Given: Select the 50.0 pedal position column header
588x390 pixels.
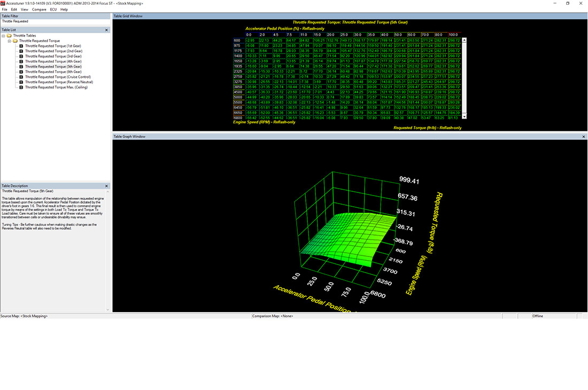Looking at the screenshot, I should 401,35.
